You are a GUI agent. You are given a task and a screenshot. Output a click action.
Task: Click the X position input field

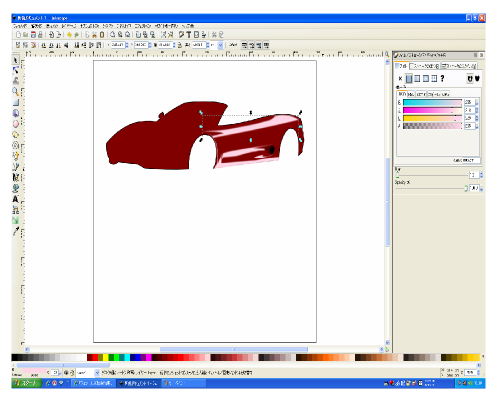[x=118, y=45]
